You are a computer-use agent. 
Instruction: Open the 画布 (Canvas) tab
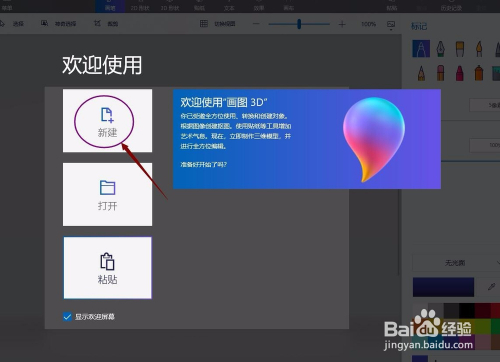pyautogui.click(x=289, y=6)
